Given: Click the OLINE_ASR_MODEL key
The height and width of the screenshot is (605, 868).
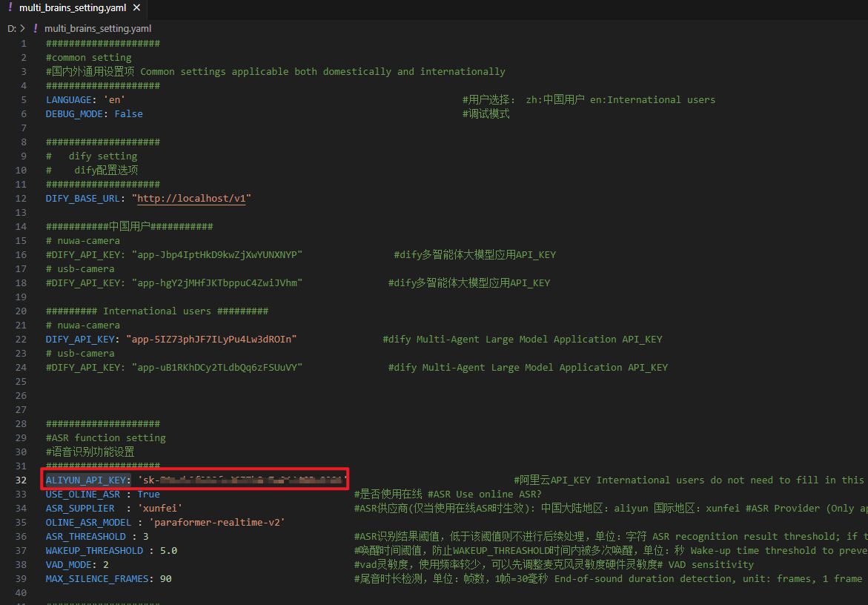Looking at the screenshot, I should pyautogui.click(x=88, y=523).
